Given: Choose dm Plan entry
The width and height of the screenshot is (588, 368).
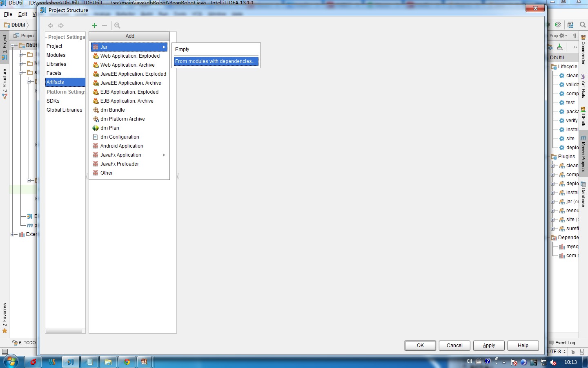Looking at the screenshot, I should [x=129, y=128].
